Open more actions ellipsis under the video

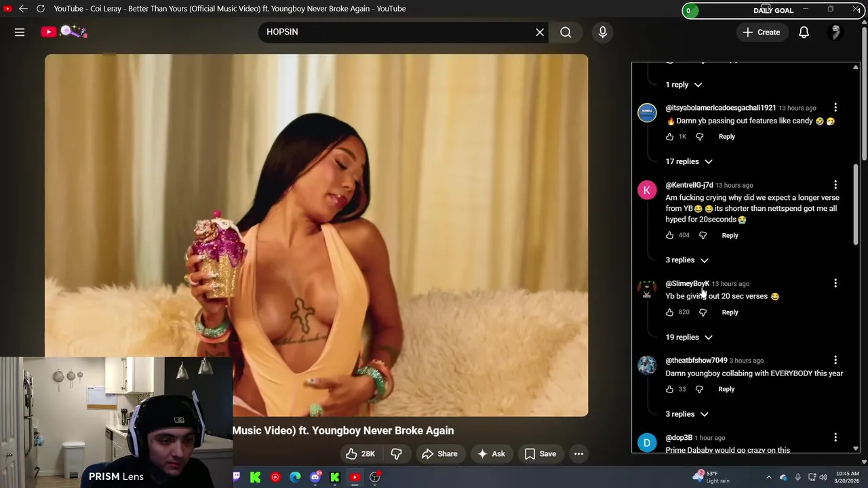[578, 454]
